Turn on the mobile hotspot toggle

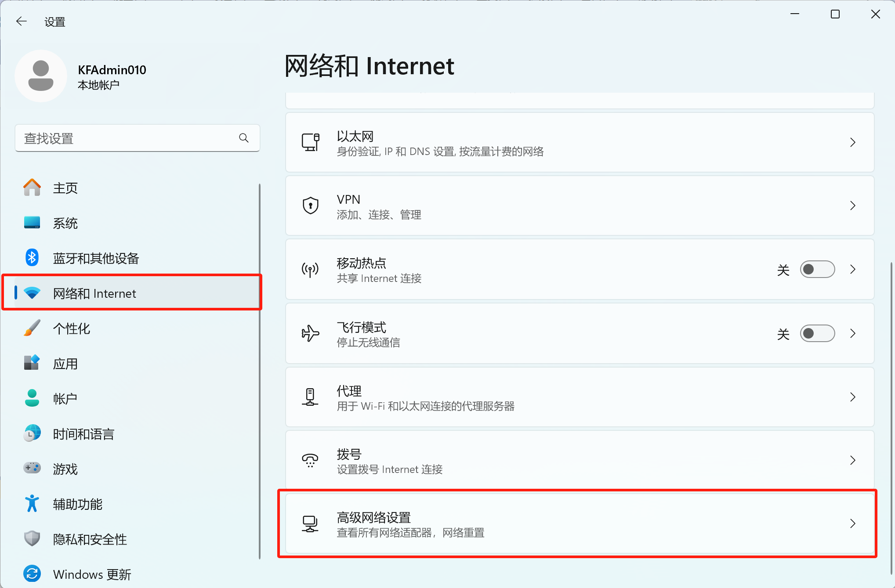point(817,270)
